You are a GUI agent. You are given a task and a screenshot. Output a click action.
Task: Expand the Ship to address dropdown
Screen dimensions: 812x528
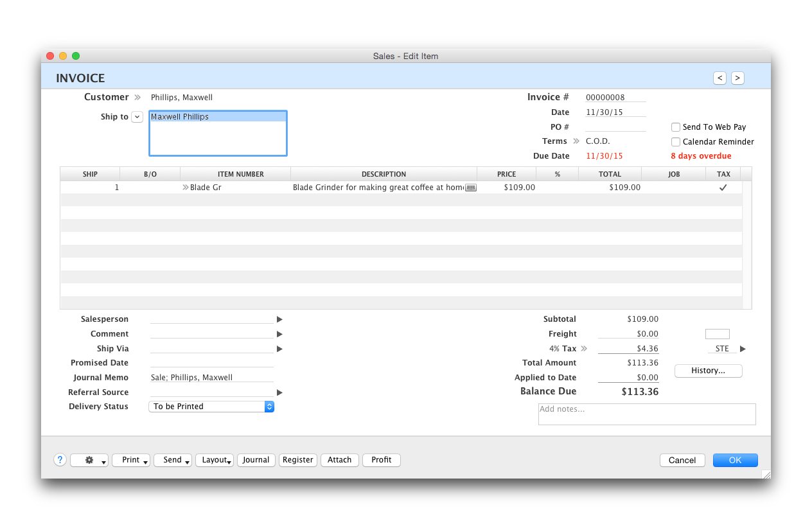pyautogui.click(x=137, y=117)
